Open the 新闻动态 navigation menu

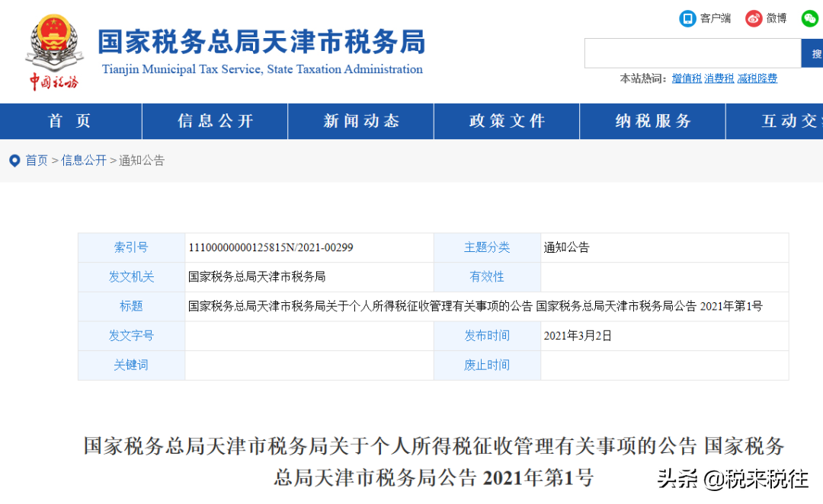click(361, 121)
